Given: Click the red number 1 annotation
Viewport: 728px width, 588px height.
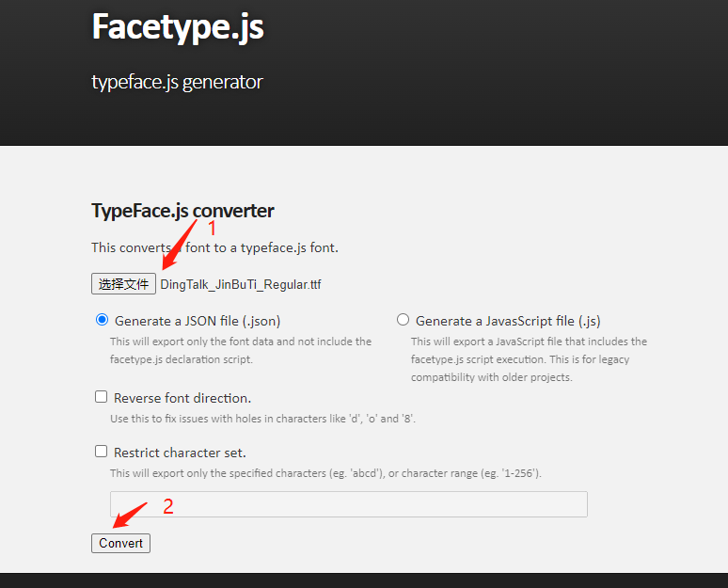Looking at the screenshot, I should click(x=213, y=228).
